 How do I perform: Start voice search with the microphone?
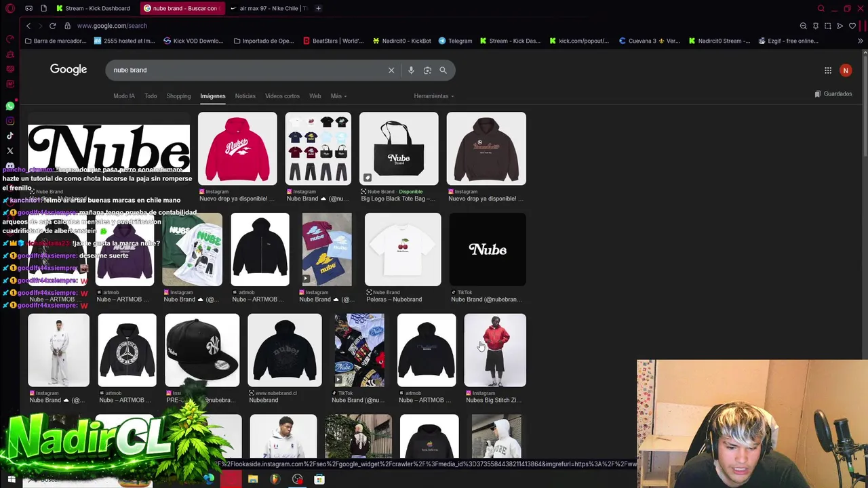coord(411,70)
